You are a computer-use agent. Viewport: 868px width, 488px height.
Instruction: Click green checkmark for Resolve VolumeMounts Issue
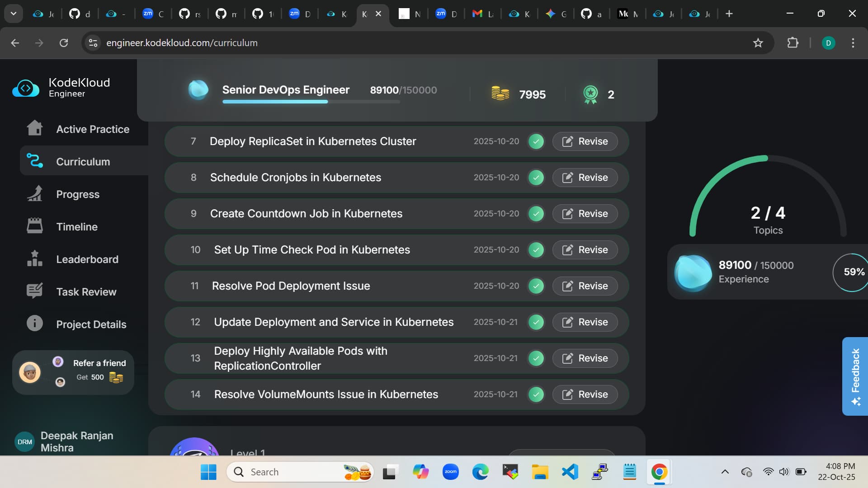[536, 394]
